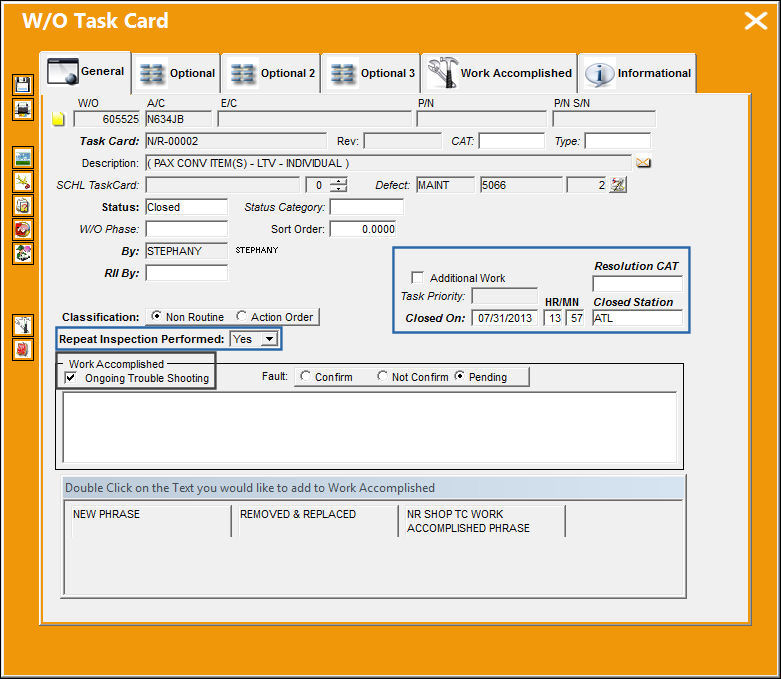
Task: Click the CAT input field
Action: pyautogui.click(x=512, y=141)
